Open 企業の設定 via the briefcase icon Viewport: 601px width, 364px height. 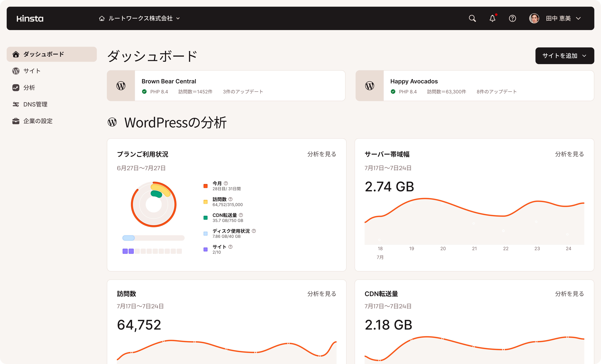click(16, 121)
